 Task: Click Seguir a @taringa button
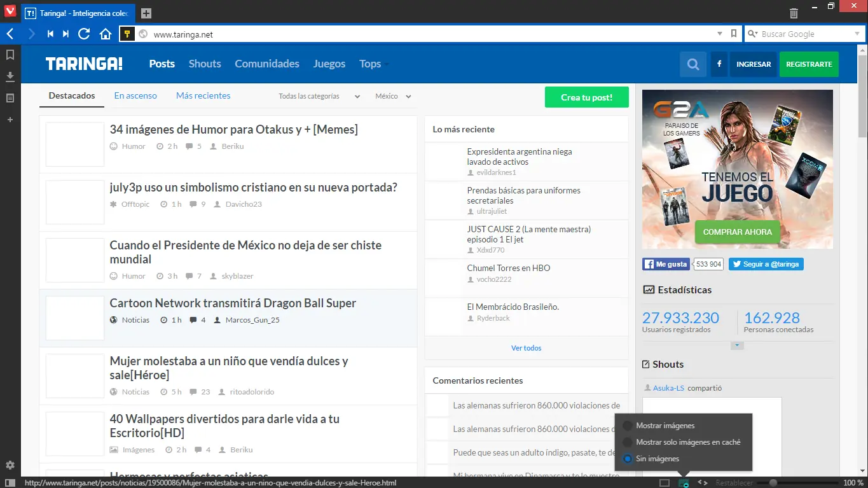click(x=766, y=264)
